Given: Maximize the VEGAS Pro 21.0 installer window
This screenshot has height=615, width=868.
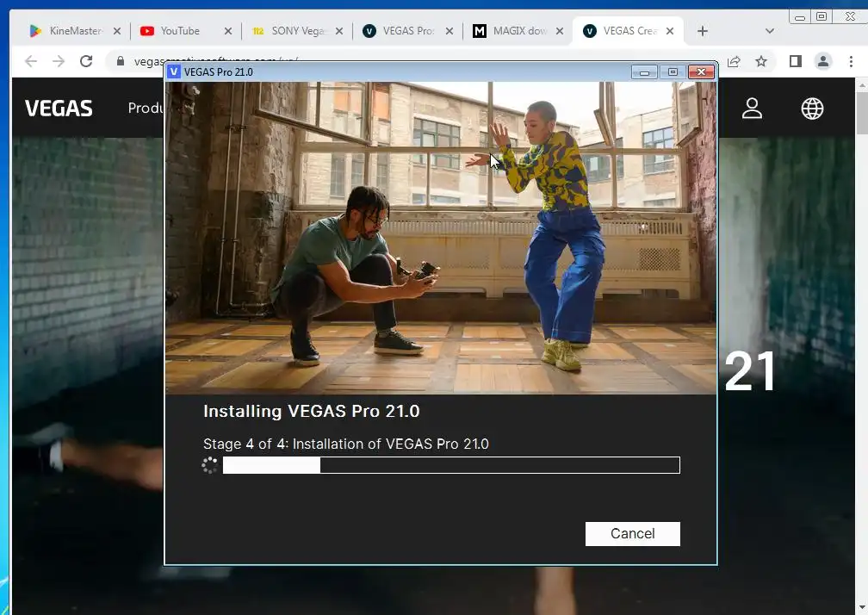Looking at the screenshot, I should point(673,72).
